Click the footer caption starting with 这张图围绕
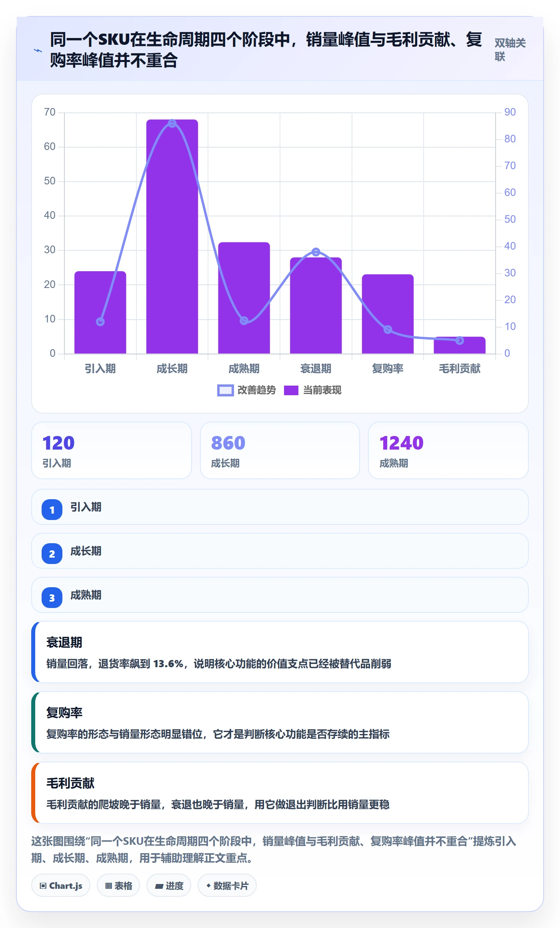This screenshot has height=928, width=560. (x=274, y=850)
